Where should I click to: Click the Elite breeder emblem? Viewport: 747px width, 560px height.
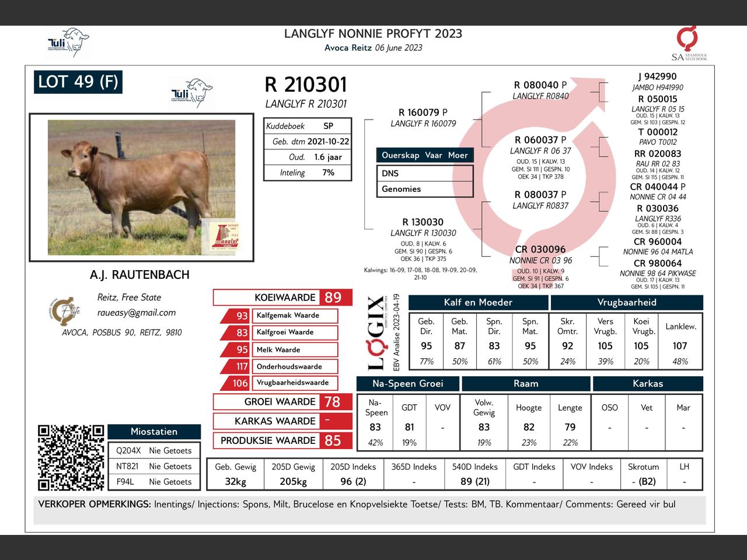pyautogui.click(x=65, y=311)
